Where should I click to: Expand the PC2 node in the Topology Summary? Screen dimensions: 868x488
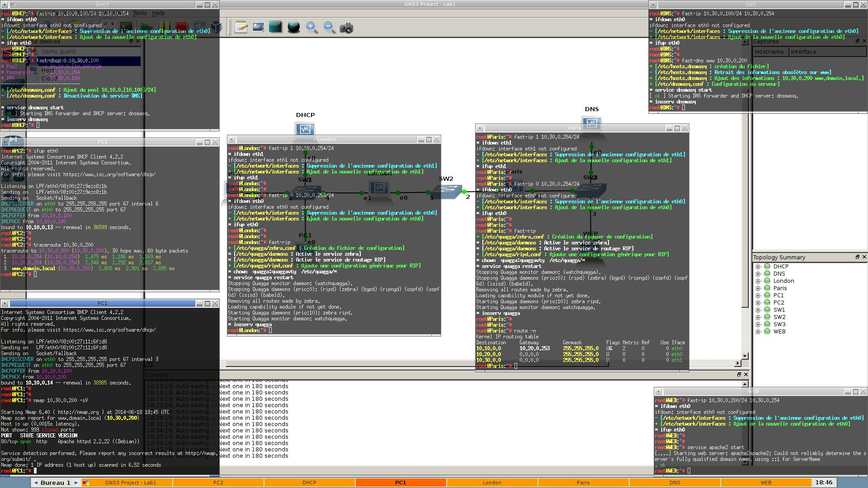coord(758,303)
